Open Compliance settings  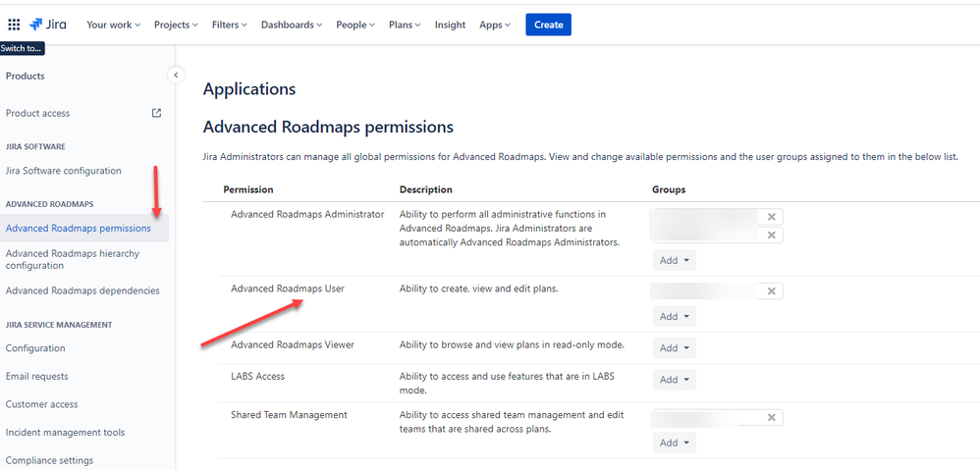(x=49, y=460)
